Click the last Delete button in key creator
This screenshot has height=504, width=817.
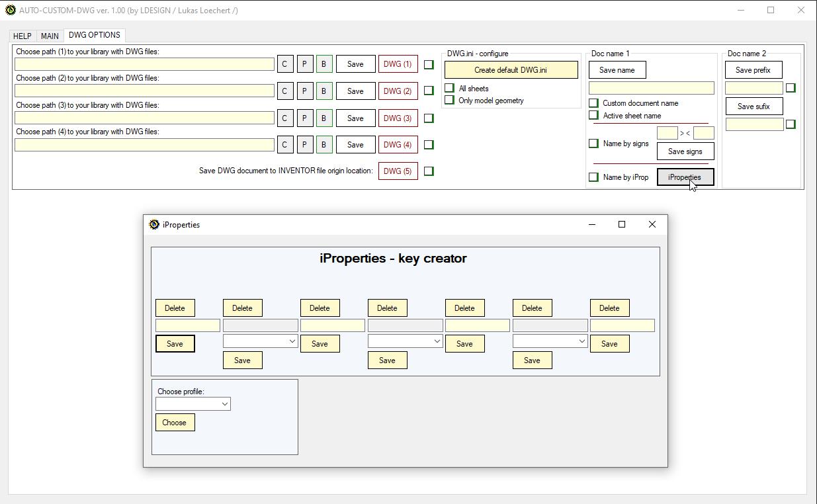click(609, 308)
